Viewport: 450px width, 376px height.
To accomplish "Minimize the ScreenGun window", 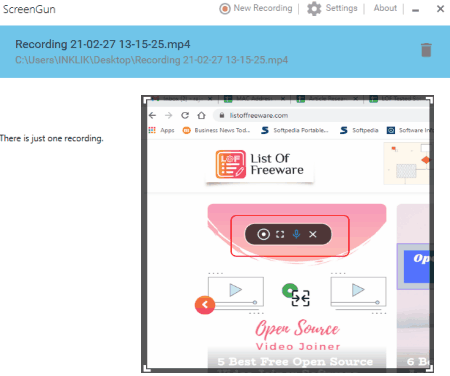I will [x=415, y=10].
